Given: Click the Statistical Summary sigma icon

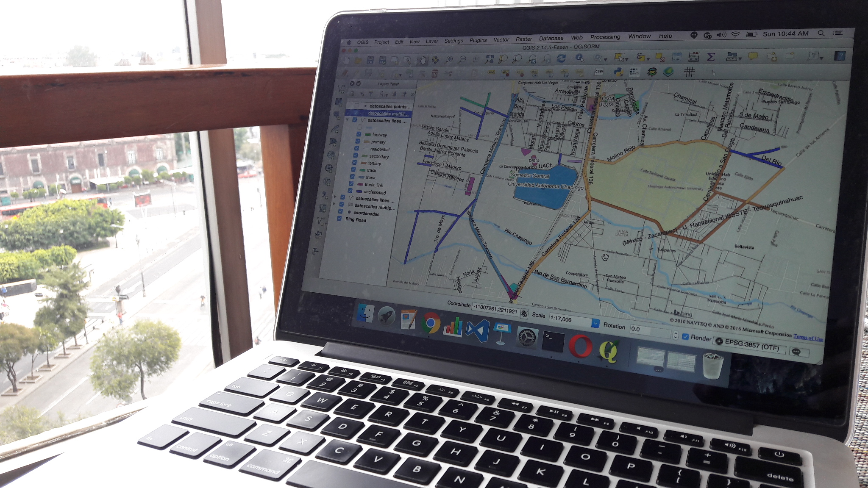Looking at the screenshot, I should coord(711,56).
